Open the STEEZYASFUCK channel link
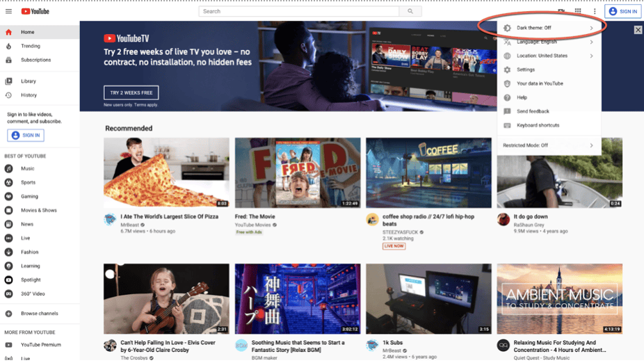Viewport: 644px width, 363px height. (400, 232)
